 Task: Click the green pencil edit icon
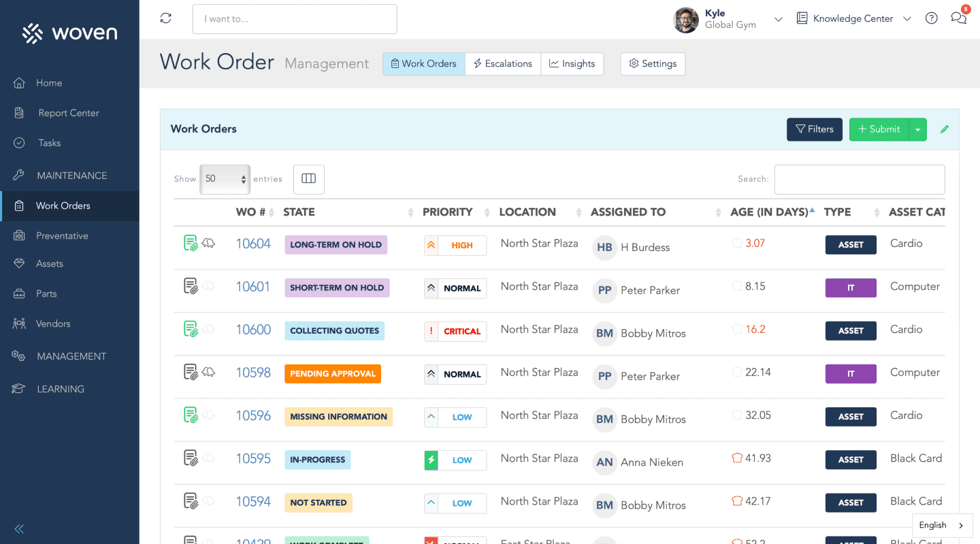click(x=945, y=129)
